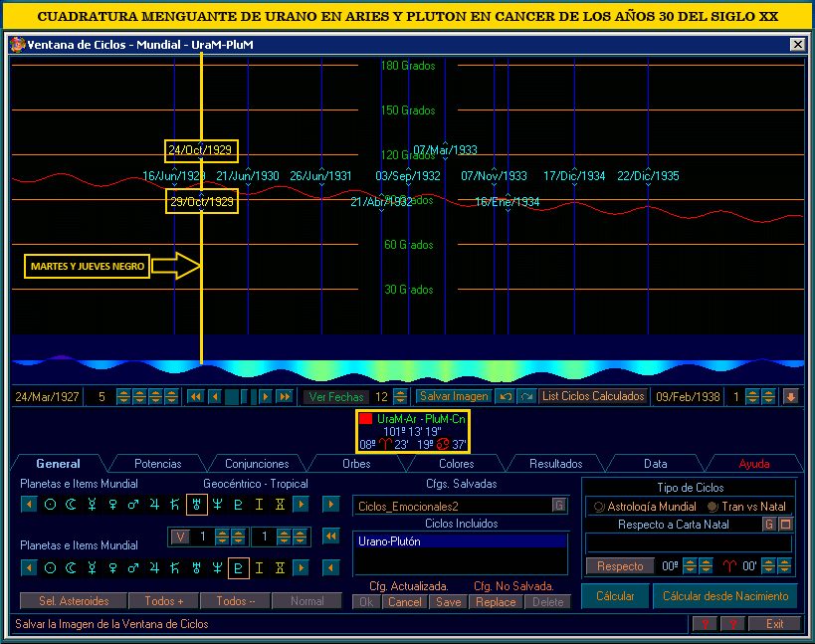This screenshot has height=644, width=815.
Task: Click the Ver Fechas button
Action: point(336,397)
